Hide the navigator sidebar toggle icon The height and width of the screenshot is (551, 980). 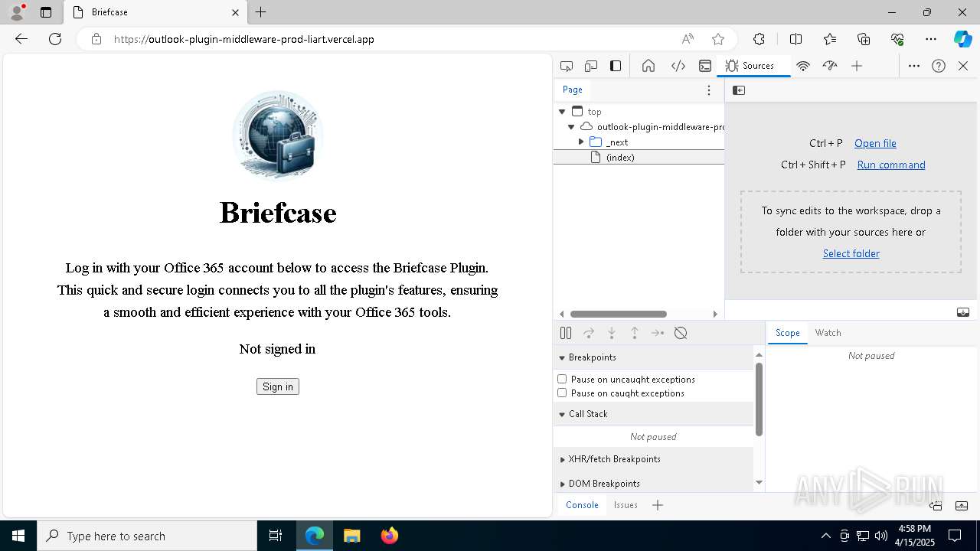click(739, 90)
